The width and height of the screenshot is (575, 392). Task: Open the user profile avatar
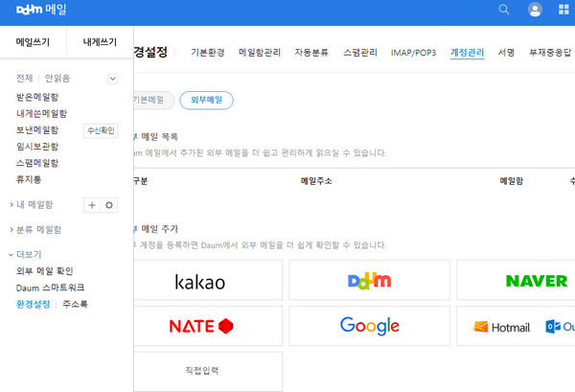click(535, 10)
